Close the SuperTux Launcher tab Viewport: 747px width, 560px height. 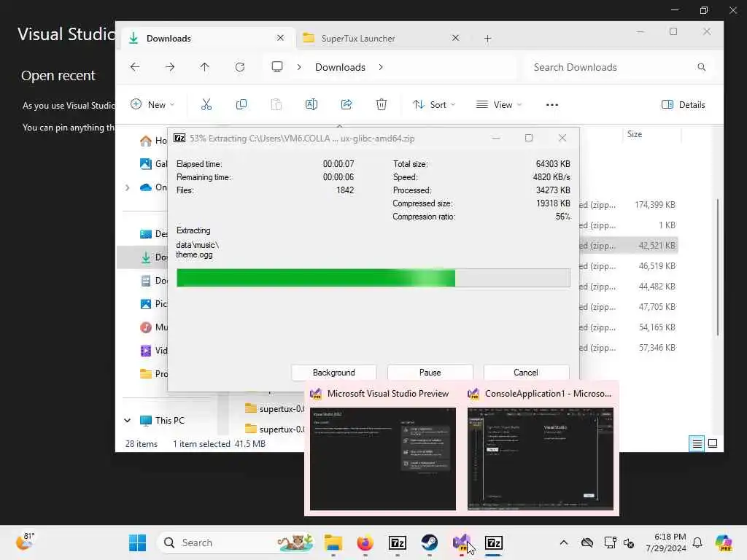455,38
